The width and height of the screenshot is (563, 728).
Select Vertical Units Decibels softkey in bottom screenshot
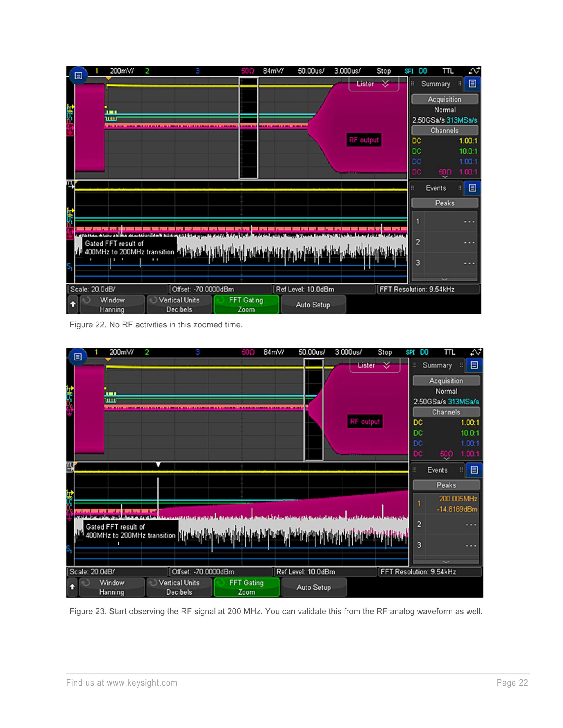click(179, 587)
